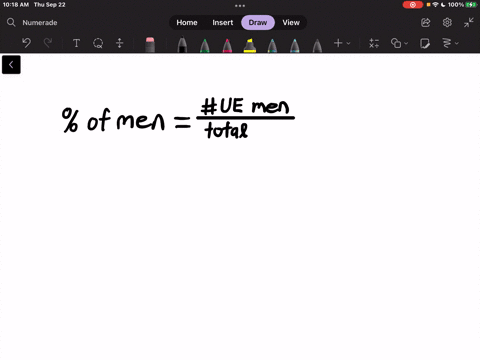Viewport: 480px width, 360px height.
Task: Expand the Shapes dropdown arrow
Action: point(406,43)
